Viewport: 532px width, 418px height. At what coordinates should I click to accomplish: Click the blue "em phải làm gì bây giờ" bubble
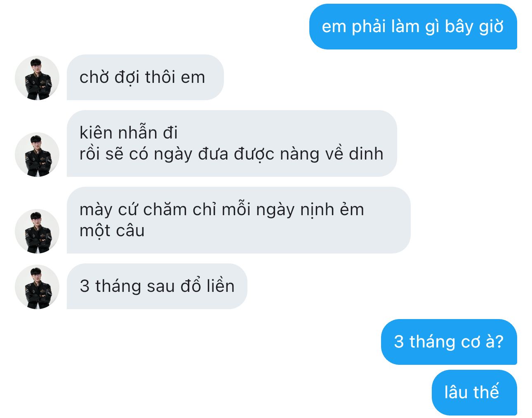pos(413,27)
